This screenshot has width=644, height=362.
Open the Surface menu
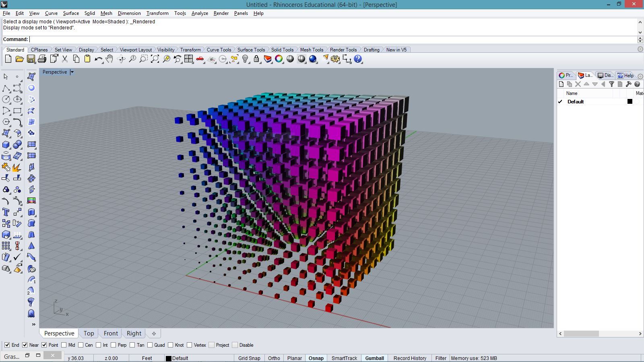(x=71, y=13)
